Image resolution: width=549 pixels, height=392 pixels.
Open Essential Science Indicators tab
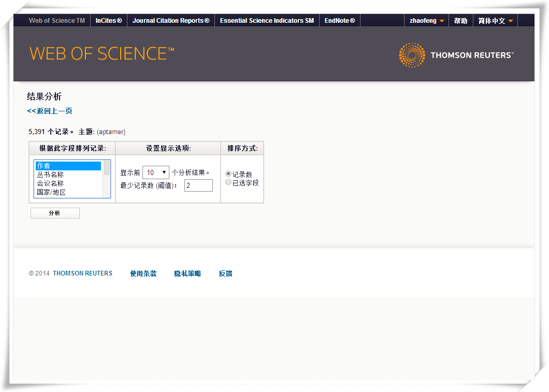tap(267, 21)
